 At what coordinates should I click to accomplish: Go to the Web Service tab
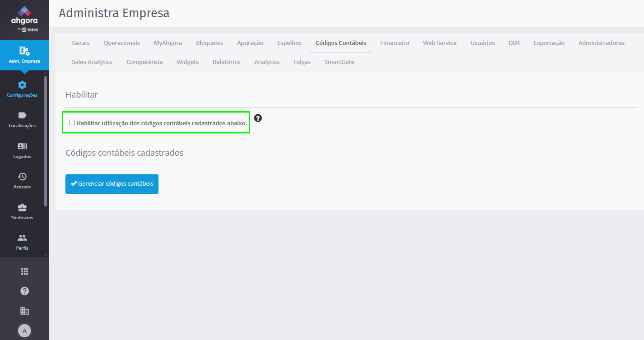pos(440,43)
